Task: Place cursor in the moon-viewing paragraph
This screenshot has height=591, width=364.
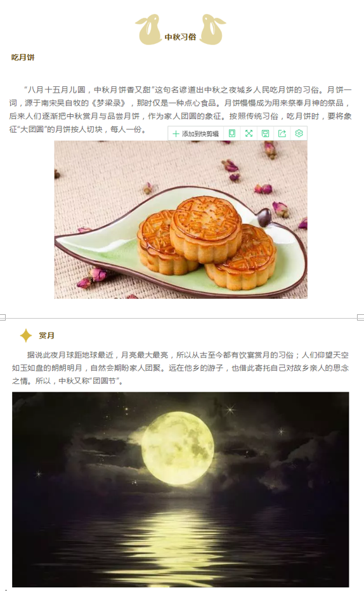Action: (180, 368)
